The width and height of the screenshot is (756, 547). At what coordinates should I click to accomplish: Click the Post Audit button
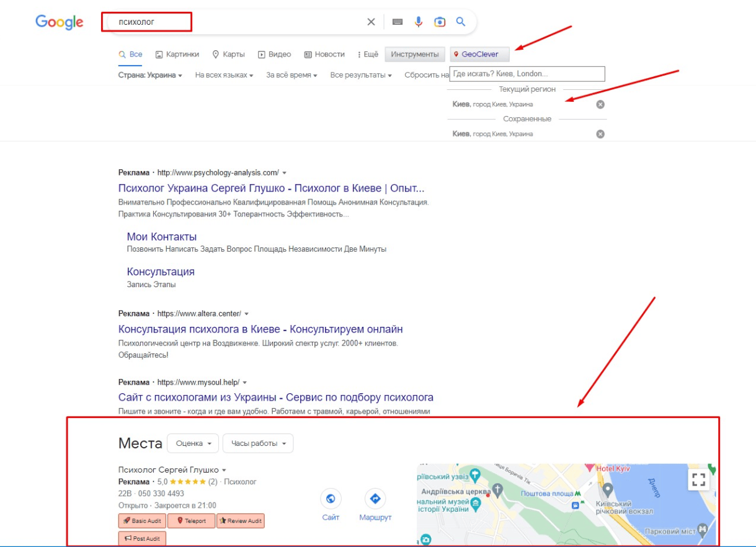(142, 538)
